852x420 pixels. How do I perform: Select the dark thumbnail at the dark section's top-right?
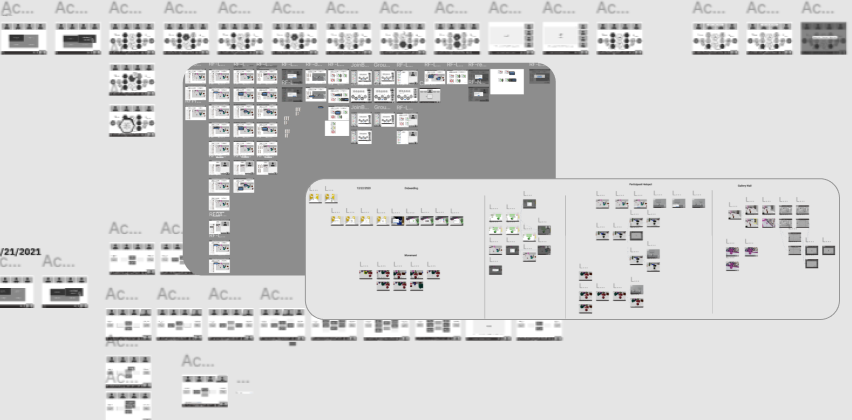click(x=540, y=77)
